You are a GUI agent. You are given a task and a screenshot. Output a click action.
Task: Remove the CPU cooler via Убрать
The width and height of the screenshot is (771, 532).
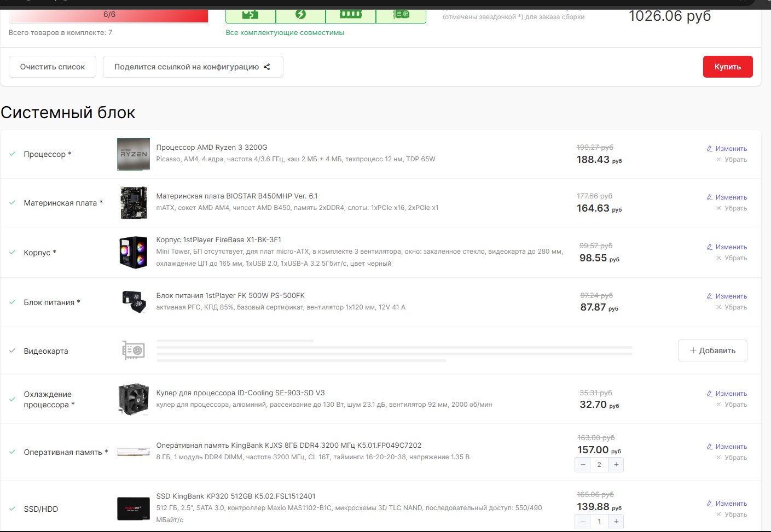[x=732, y=405]
